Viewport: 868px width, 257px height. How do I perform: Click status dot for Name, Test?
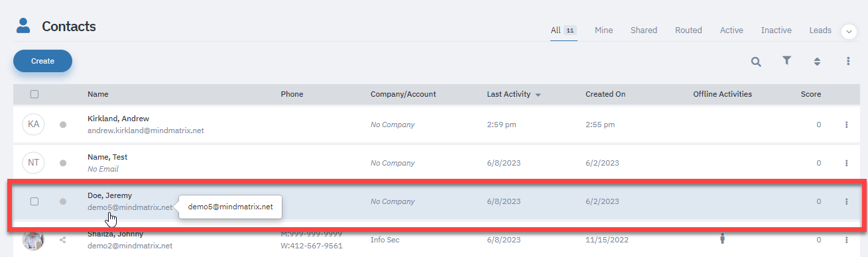point(63,163)
